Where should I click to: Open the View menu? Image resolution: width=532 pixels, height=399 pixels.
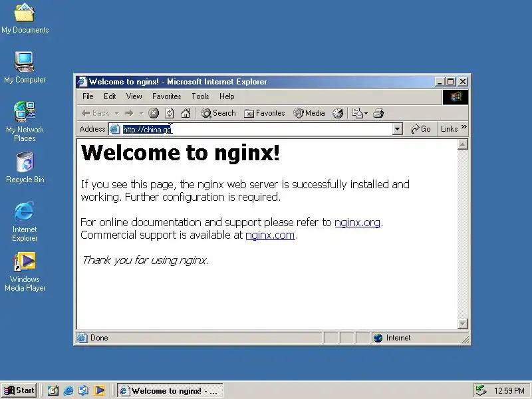134,96
